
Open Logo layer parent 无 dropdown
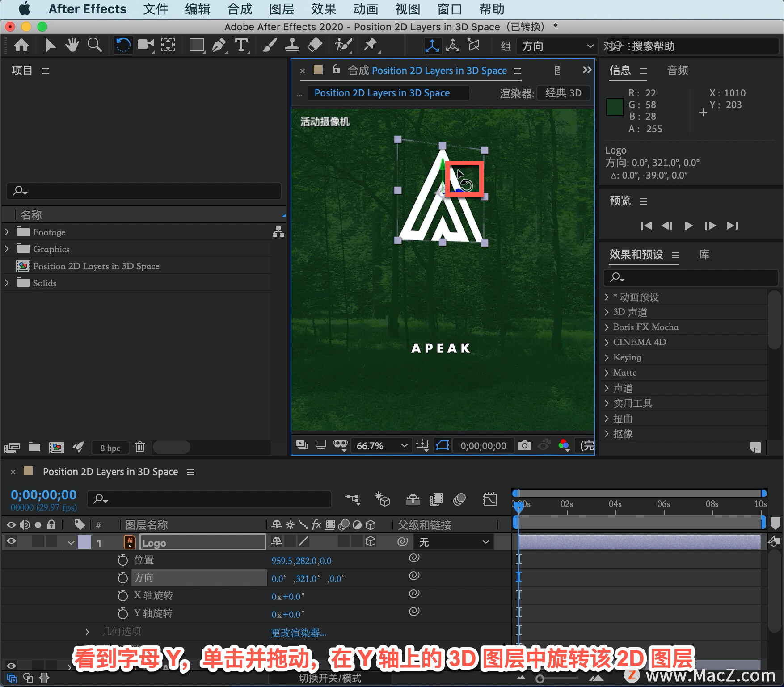click(x=454, y=542)
